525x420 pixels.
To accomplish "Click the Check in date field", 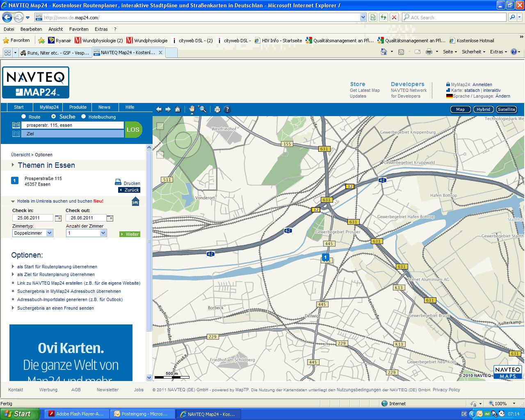I will (x=33, y=218).
